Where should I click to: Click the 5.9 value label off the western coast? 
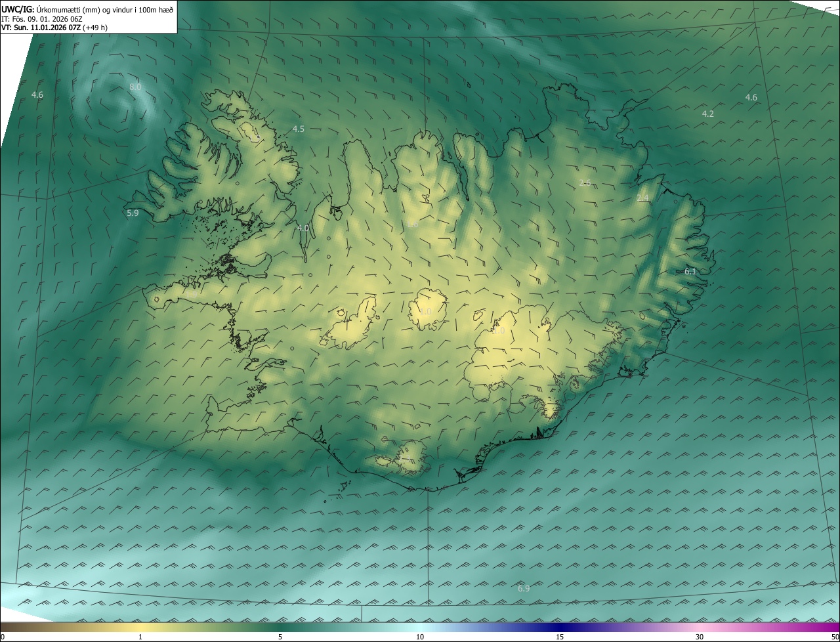click(x=133, y=213)
